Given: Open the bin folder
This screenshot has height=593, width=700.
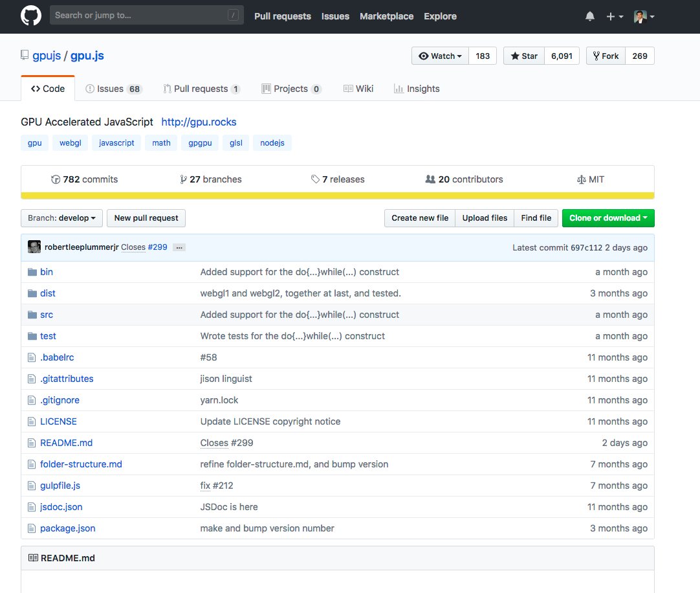Looking at the screenshot, I should tap(47, 272).
